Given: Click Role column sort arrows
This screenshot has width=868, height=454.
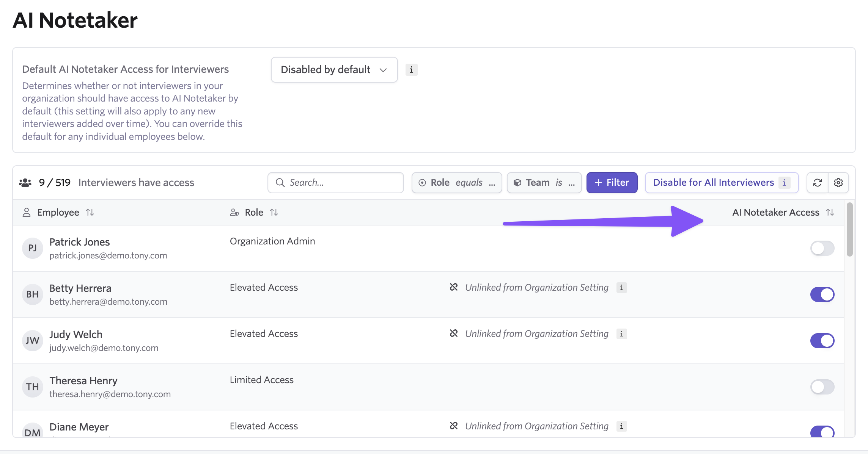Looking at the screenshot, I should [x=274, y=212].
